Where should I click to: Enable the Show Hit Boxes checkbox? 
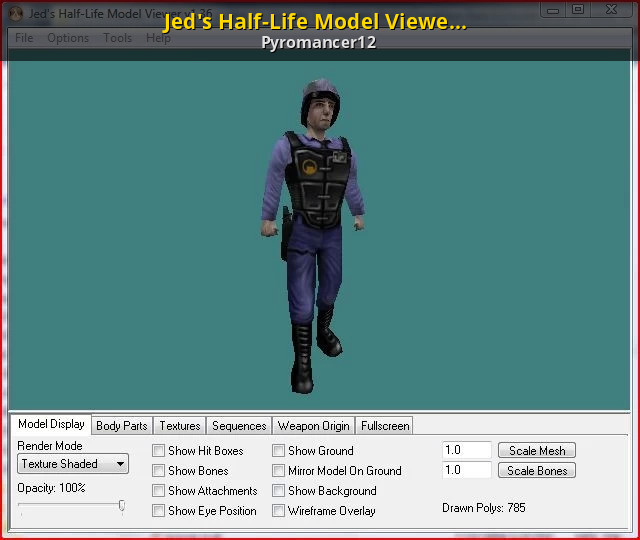(x=159, y=451)
